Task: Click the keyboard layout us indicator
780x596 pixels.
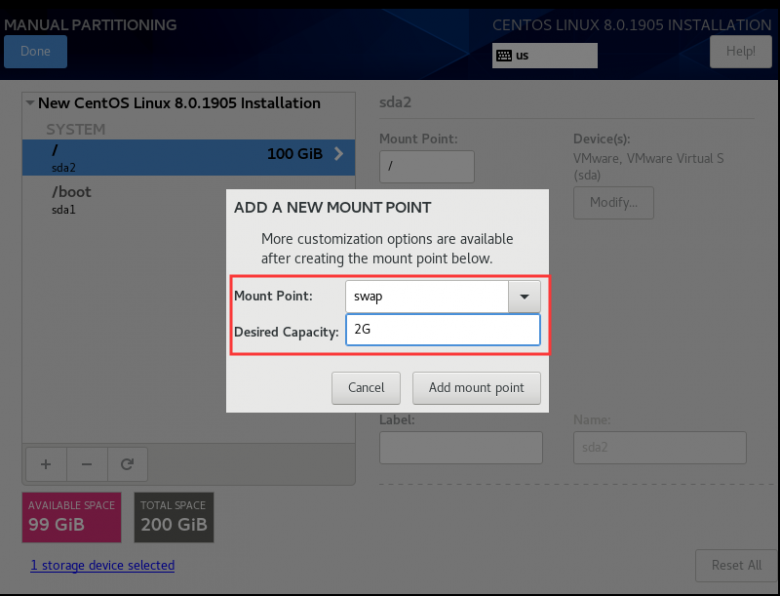Action: pyautogui.click(x=544, y=56)
